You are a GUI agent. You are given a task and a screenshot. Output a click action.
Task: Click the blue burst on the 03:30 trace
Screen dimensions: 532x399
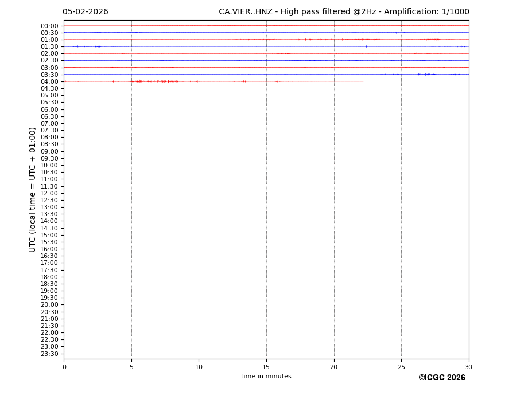[426, 74]
